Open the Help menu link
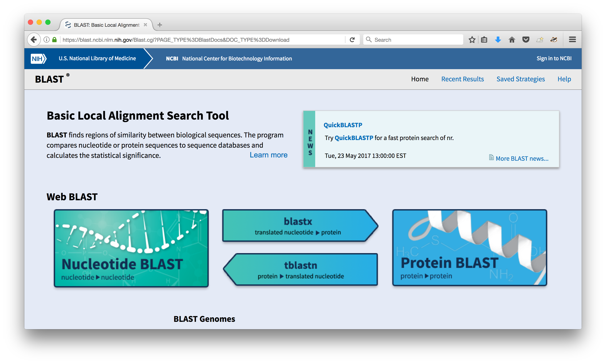Image resolution: width=606 pixels, height=364 pixels. (564, 79)
